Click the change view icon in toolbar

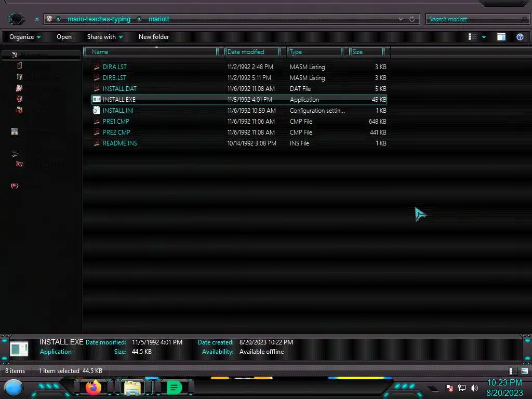[x=472, y=37]
